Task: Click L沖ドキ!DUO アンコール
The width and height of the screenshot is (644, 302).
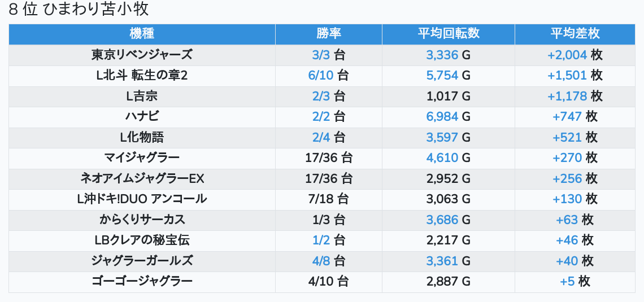Action: 142,199
